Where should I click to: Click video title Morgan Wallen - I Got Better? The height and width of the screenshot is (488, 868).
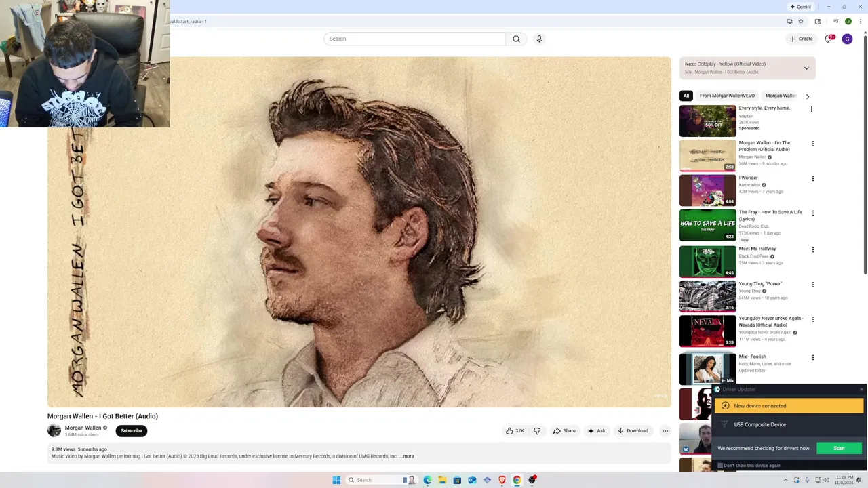point(102,416)
